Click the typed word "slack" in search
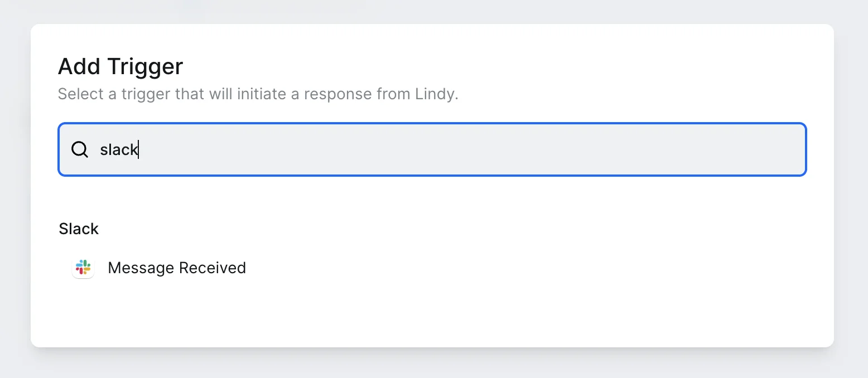Image resolution: width=868 pixels, height=378 pixels. coord(118,149)
